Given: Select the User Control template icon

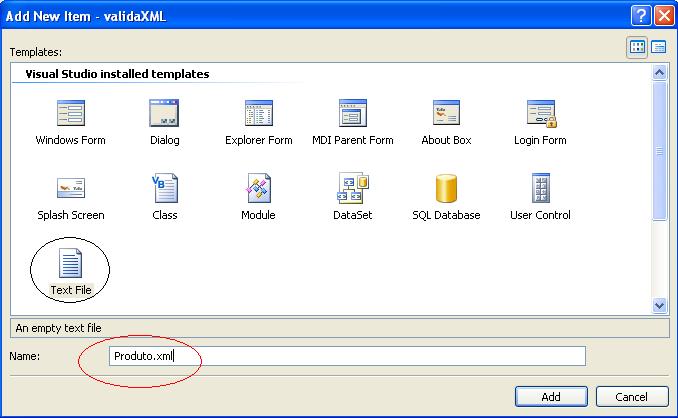Looking at the screenshot, I should pos(541,188).
